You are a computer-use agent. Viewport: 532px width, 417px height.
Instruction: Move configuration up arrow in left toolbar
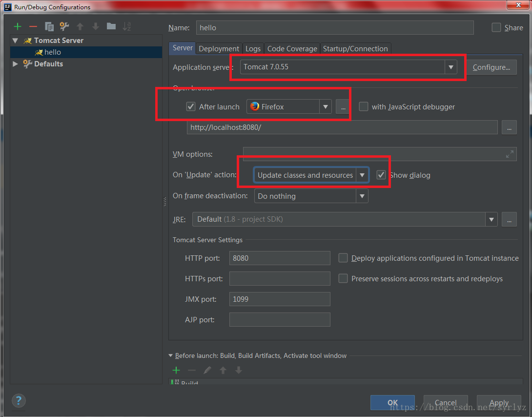pyautogui.click(x=80, y=26)
